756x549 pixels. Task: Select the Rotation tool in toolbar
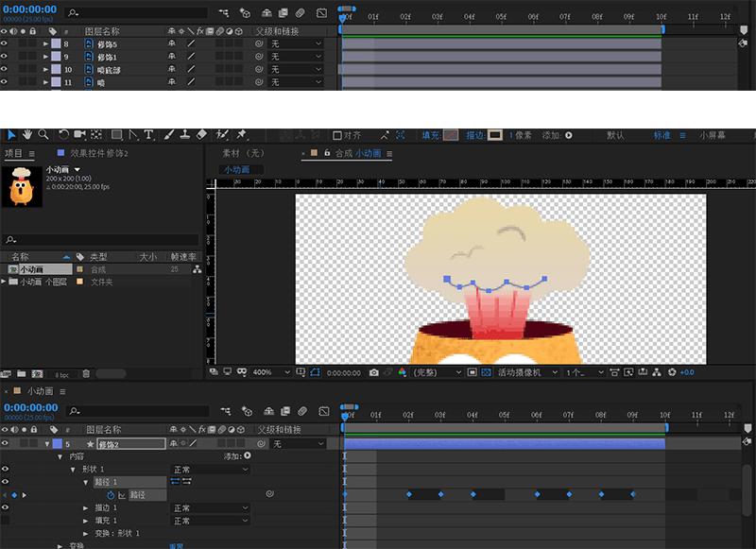click(63, 135)
